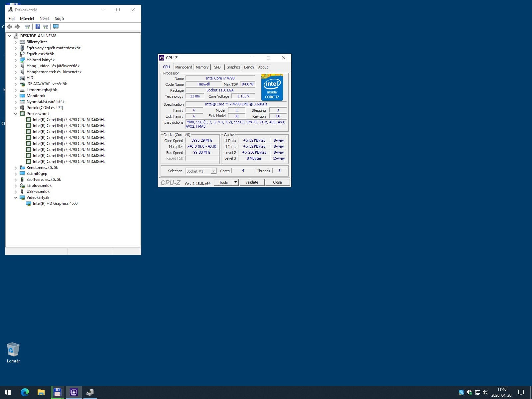Click the Back arrow in Eszközkezelő toolbar
The height and width of the screenshot is (399, 532).
point(10,27)
